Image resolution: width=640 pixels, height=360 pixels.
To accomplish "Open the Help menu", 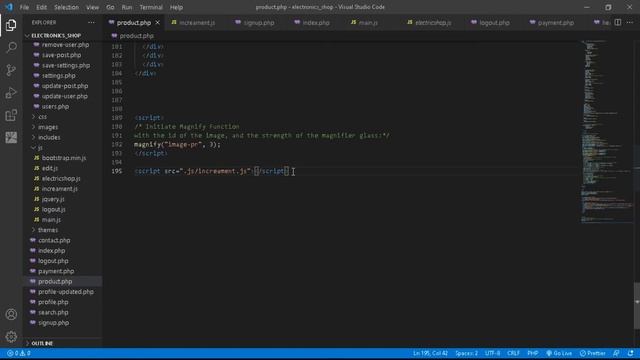I will 176,7.
